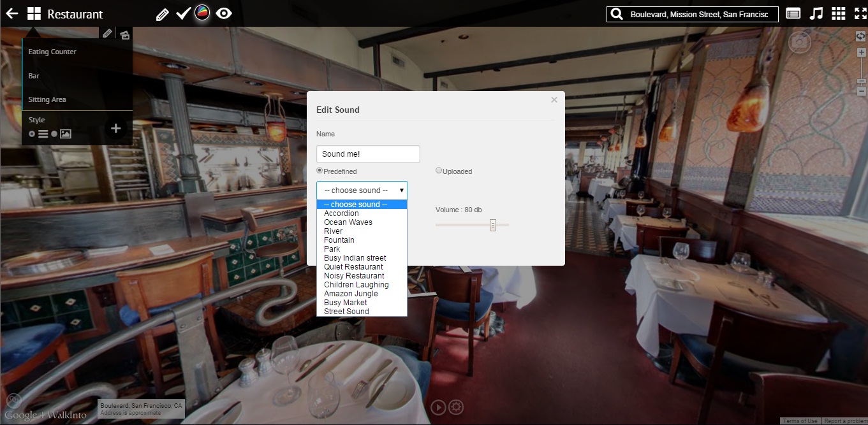Select the '-- choose sound --' option in list
This screenshot has width=868, height=425.
pos(362,205)
